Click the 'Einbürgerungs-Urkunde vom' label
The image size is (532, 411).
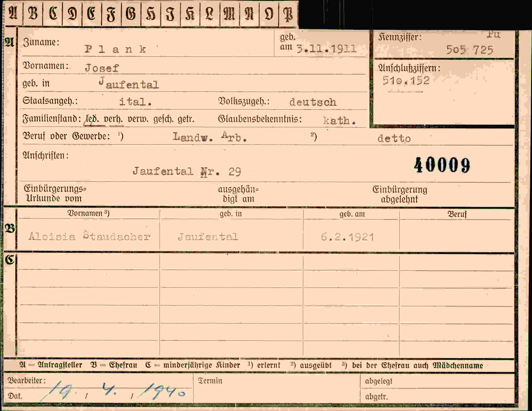pyautogui.click(x=55, y=193)
